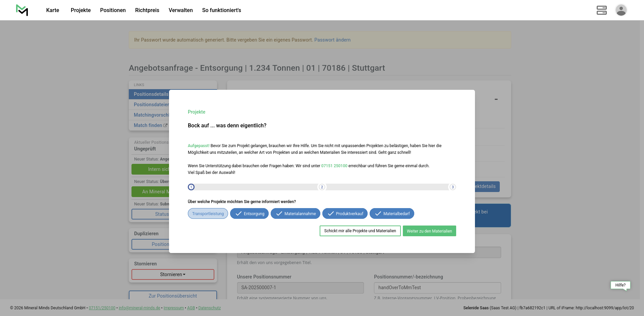644x316 pixels.
Task: Jump to step 2 in progress bar
Action: (322, 187)
